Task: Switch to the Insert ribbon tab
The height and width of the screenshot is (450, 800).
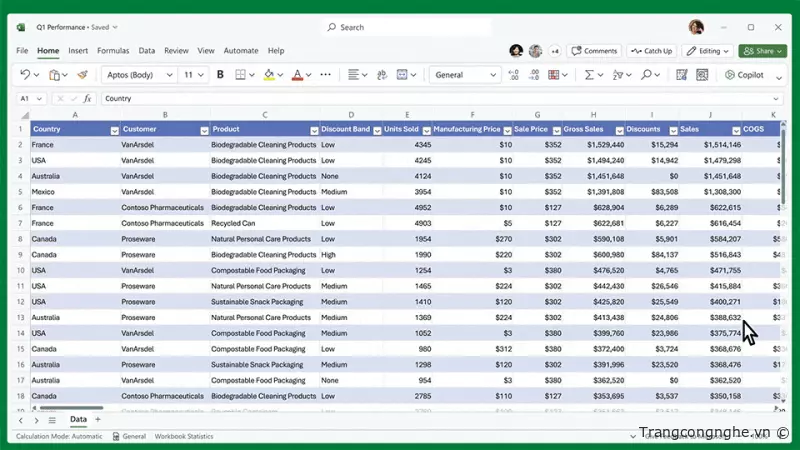Action: pyautogui.click(x=78, y=50)
